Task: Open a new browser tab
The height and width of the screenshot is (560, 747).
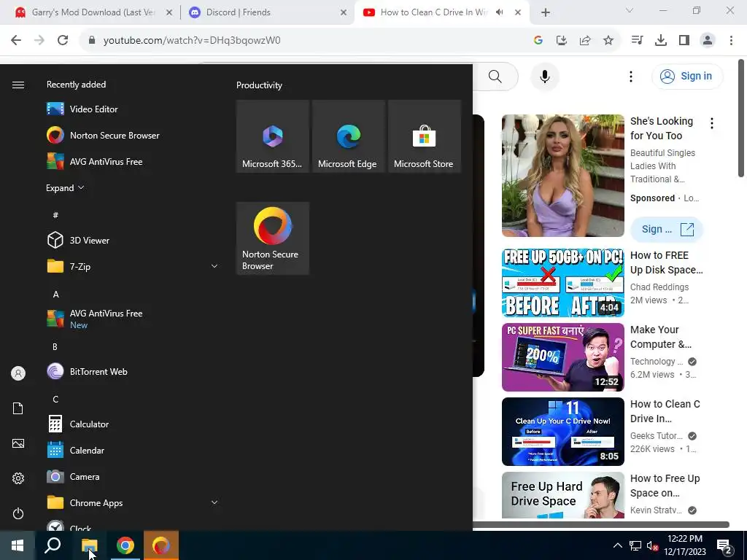Action: click(546, 13)
